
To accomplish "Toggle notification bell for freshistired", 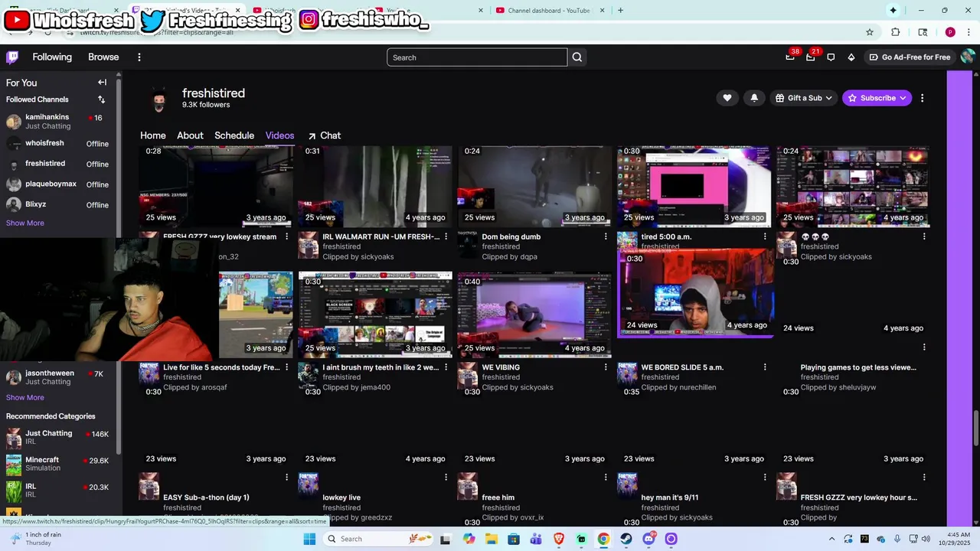I will point(754,98).
